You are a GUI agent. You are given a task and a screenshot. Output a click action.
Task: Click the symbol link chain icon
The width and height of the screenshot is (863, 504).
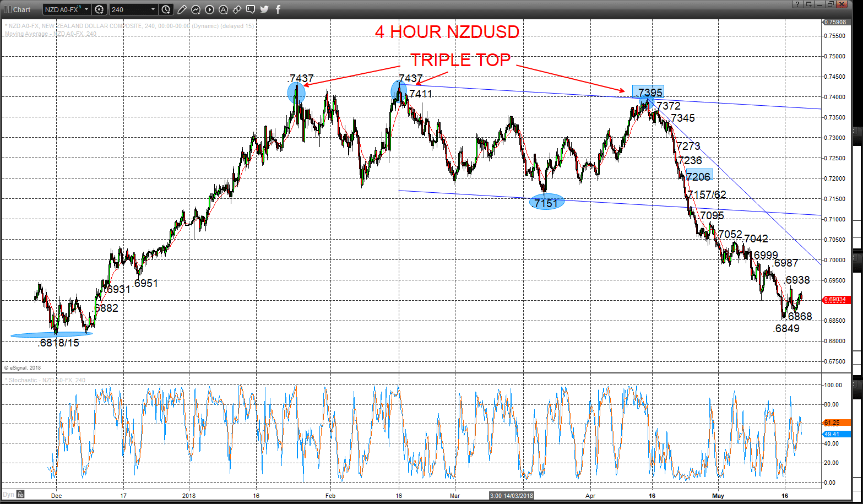[x=237, y=9]
